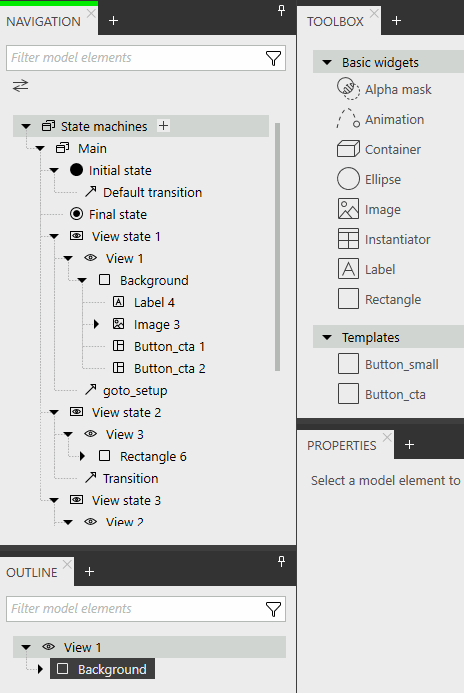Pick the Animation widget in toolbox
Screen dimensions: 464x693
(380, 119)
